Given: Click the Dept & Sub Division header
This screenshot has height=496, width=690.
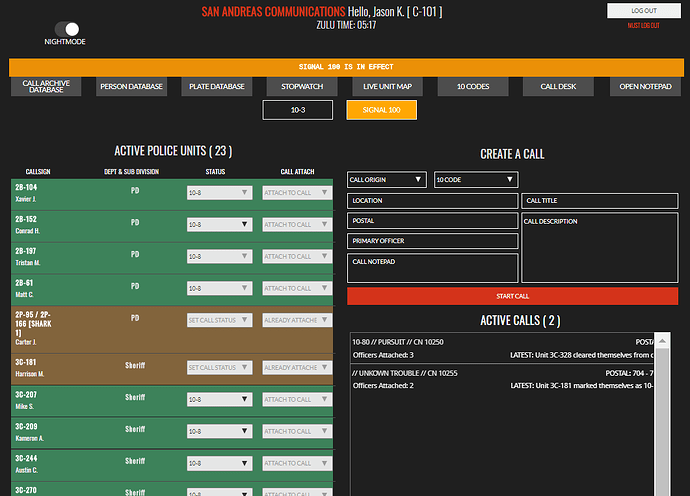Looking at the screenshot, I should (132, 172).
